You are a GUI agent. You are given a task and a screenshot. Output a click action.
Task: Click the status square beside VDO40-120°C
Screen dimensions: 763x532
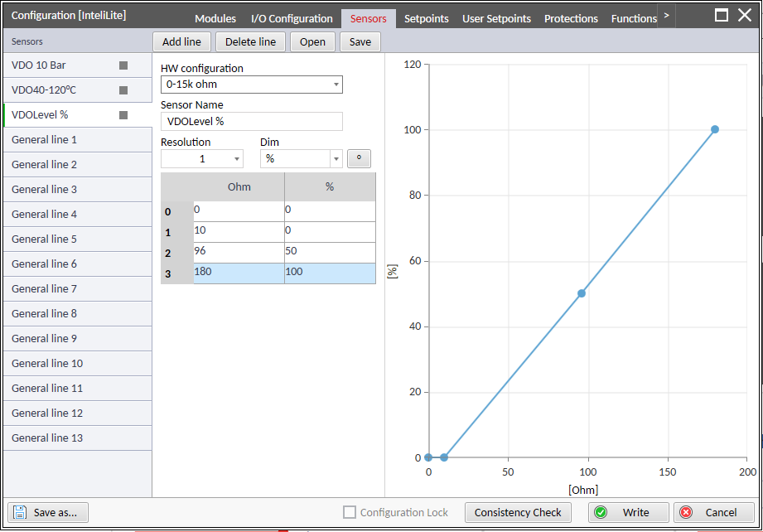pyautogui.click(x=123, y=90)
